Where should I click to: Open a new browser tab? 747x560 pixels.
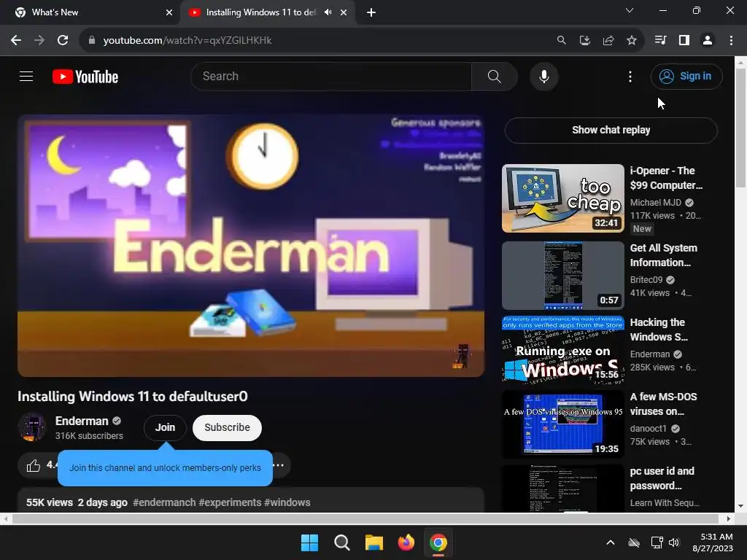tap(371, 12)
